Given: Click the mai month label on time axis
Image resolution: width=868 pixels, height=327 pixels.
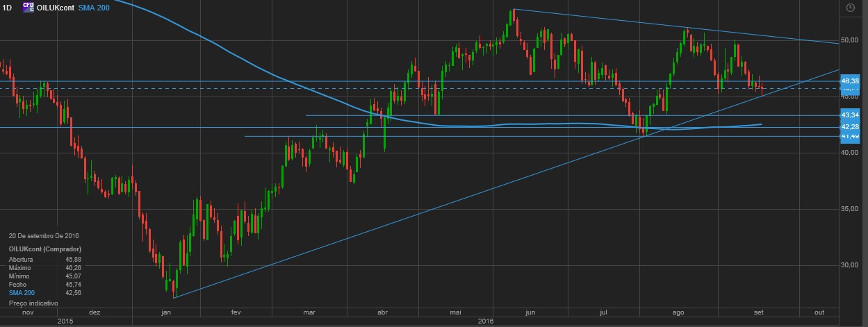Looking at the screenshot, I should point(456,313).
